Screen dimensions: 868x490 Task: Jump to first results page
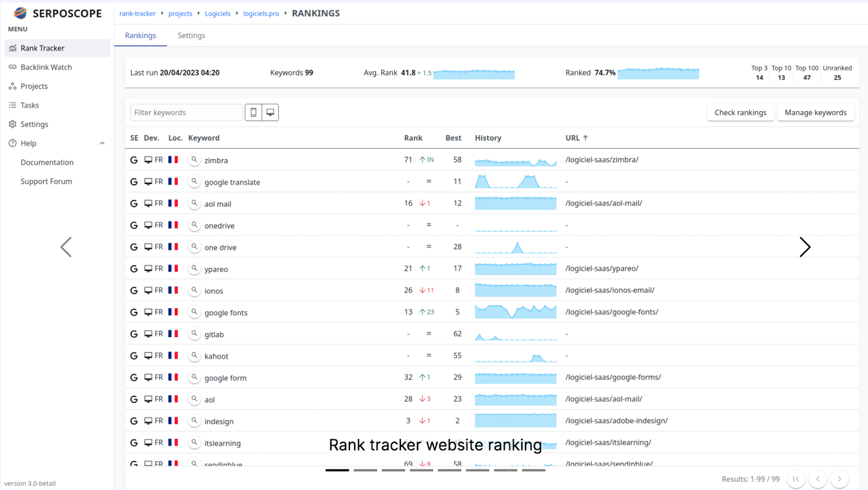(x=796, y=479)
